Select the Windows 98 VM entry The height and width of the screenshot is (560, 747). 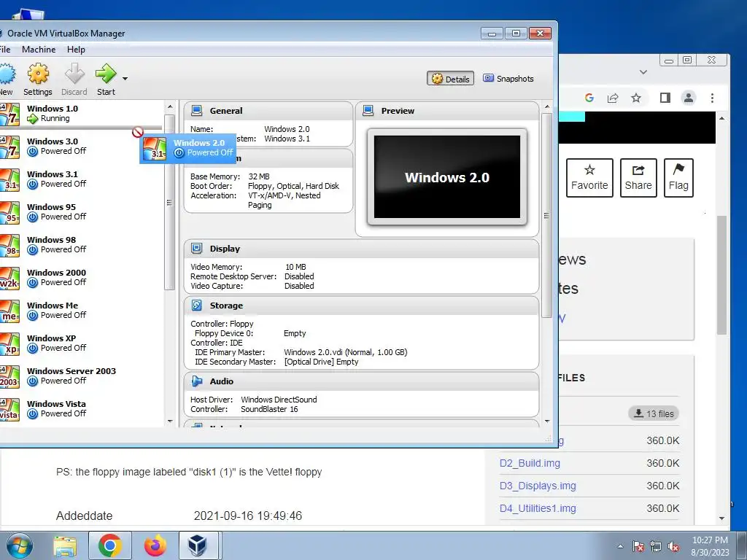(81, 245)
